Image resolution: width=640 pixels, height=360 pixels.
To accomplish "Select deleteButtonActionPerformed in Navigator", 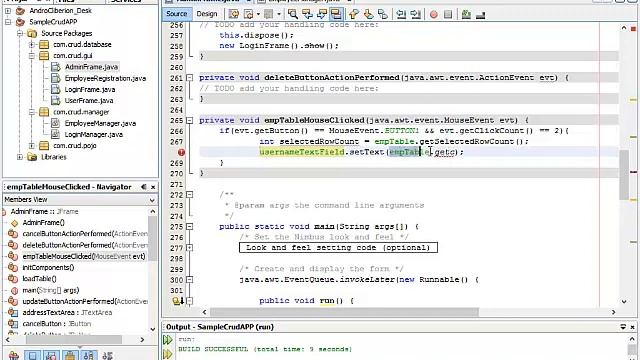I will click(x=85, y=245).
